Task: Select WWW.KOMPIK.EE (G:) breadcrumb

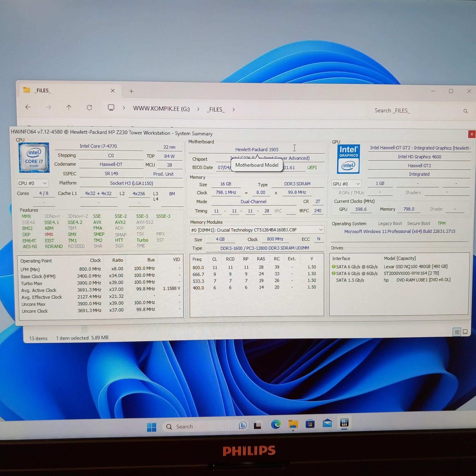Action: [x=161, y=109]
